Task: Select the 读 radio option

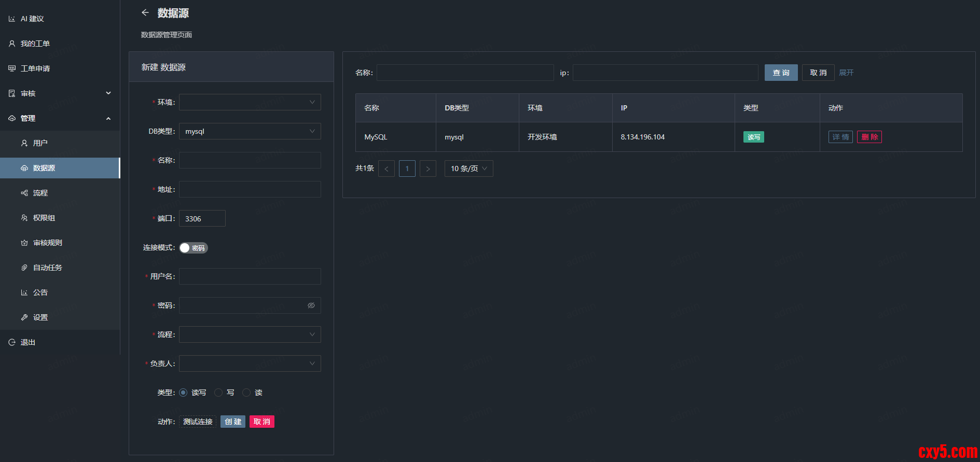Action: 246,393
